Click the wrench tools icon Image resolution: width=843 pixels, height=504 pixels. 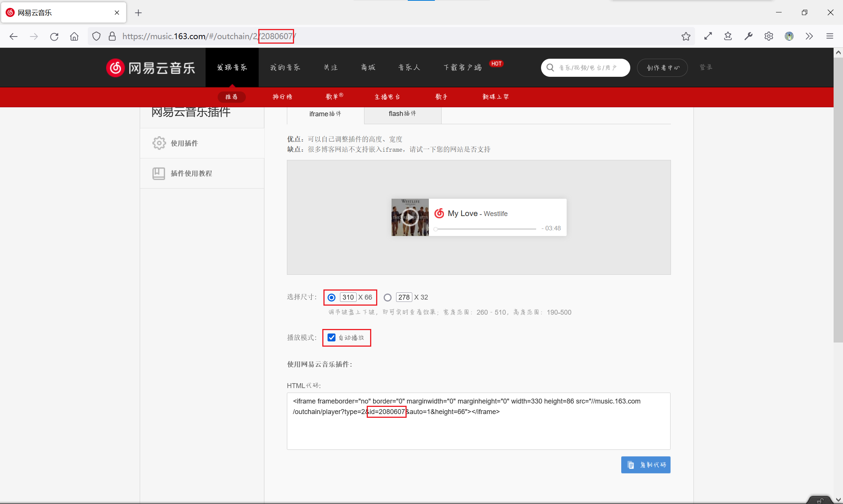pos(748,36)
